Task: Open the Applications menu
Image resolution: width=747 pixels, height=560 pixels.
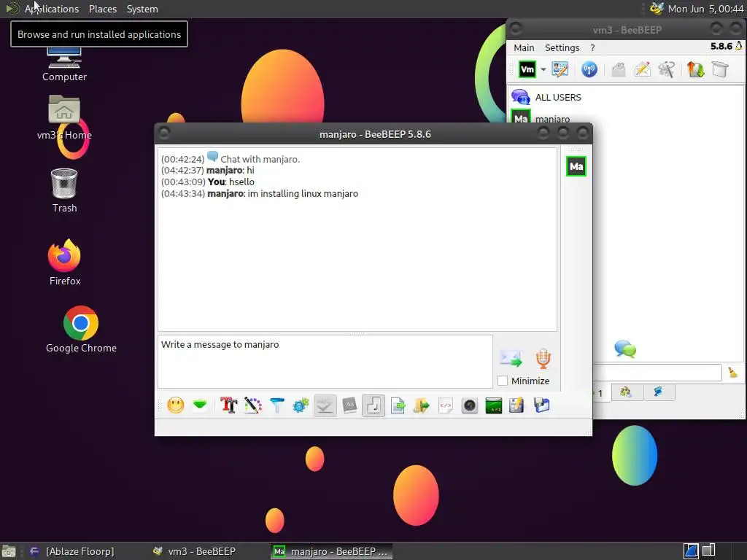Action: point(52,9)
